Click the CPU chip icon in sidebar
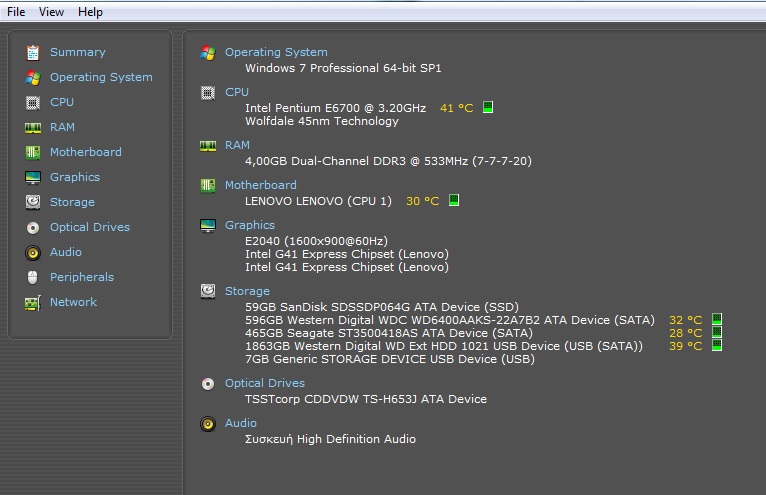The height and width of the screenshot is (495, 766). 33,103
